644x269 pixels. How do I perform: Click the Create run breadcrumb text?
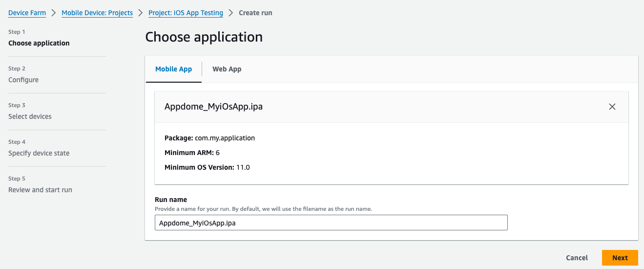pyautogui.click(x=255, y=13)
